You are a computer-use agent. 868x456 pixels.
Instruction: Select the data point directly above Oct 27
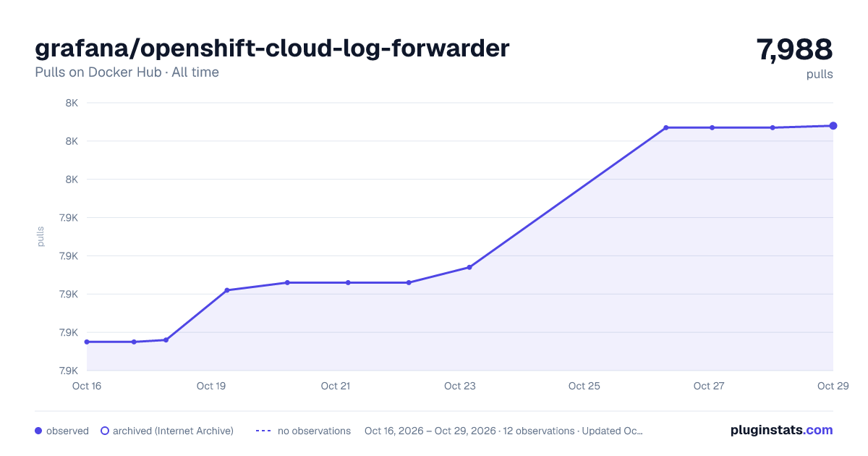[712, 127]
